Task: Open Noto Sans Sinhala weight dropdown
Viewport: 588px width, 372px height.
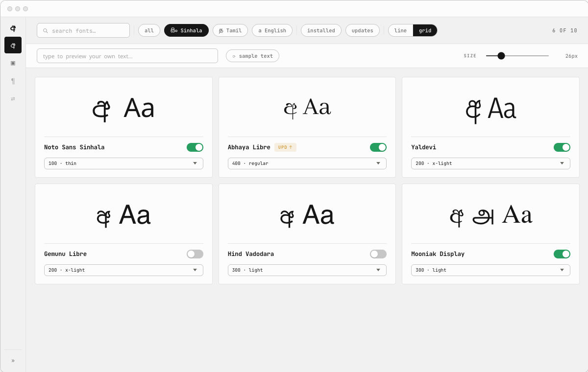Action: click(x=123, y=163)
